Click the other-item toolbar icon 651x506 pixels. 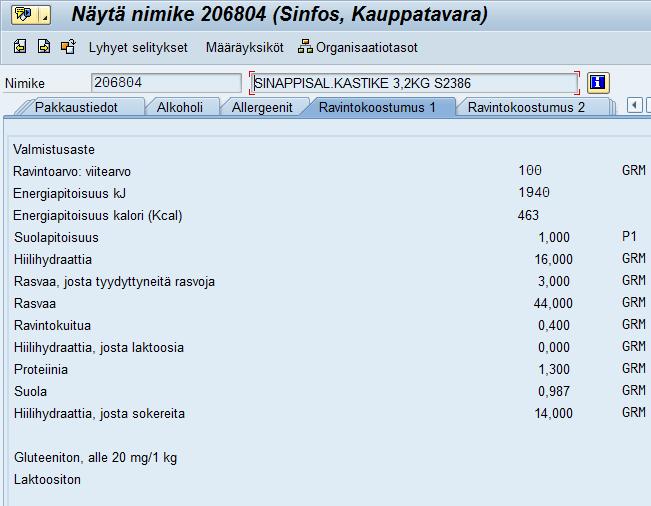[x=69, y=47]
